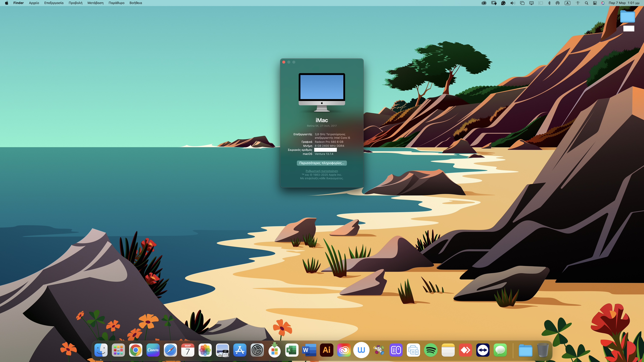This screenshot has width=644, height=362.
Task: Open Canva from the Dock
Action: [153, 350]
